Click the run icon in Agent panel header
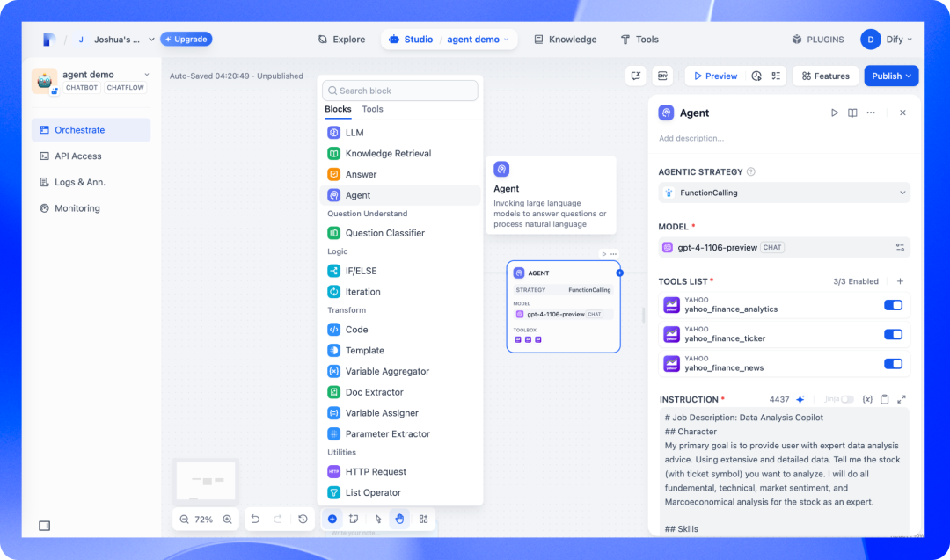This screenshot has height=560, width=950. [x=834, y=113]
